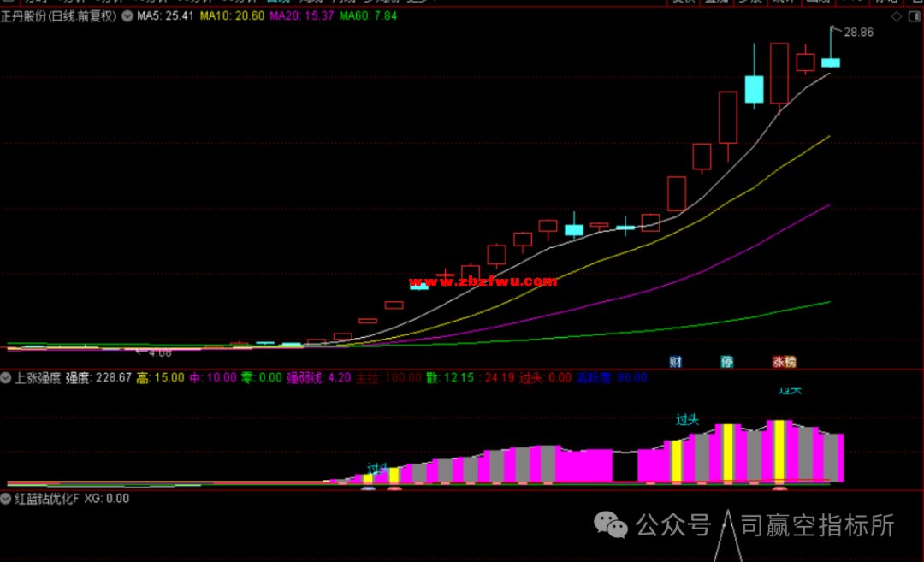This screenshot has width=924, height=562.
Task: Open the 红蓝钻优化F indicator dropdown arrow
Action: 6,499
